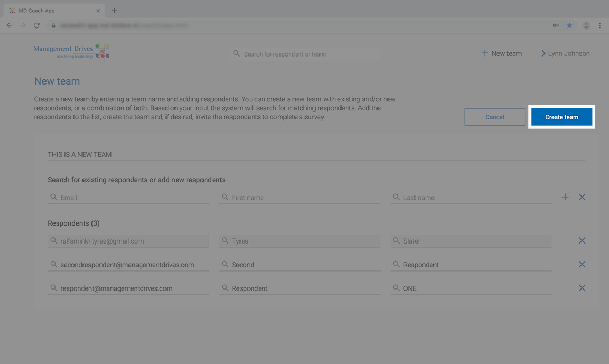609x364 pixels.
Task: Click the Management Drives logo
Action: (x=71, y=52)
